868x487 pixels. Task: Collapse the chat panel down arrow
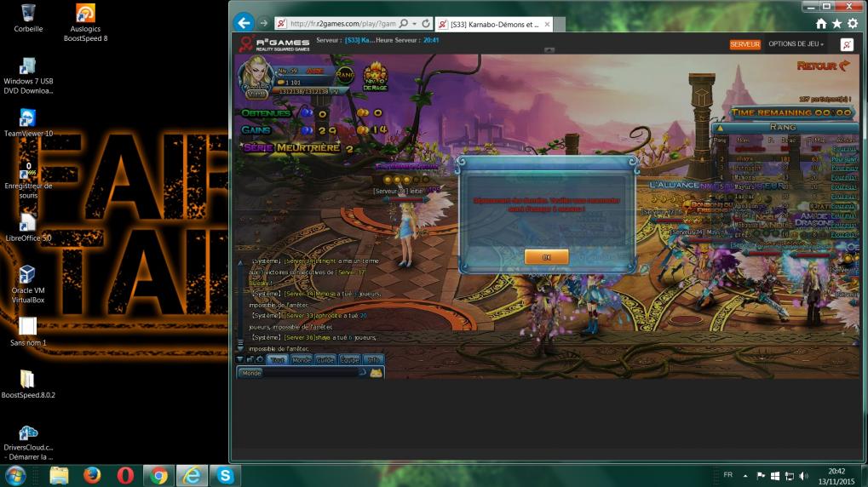(239, 360)
